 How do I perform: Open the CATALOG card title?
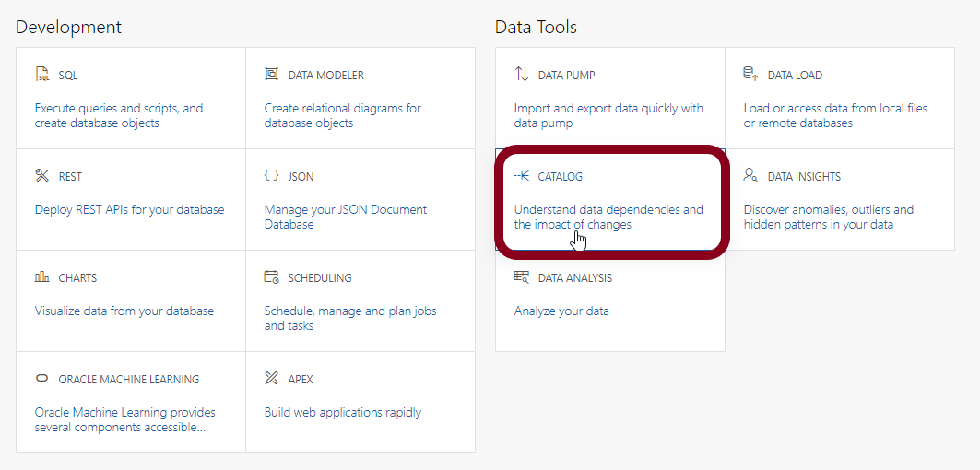coord(560,177)
